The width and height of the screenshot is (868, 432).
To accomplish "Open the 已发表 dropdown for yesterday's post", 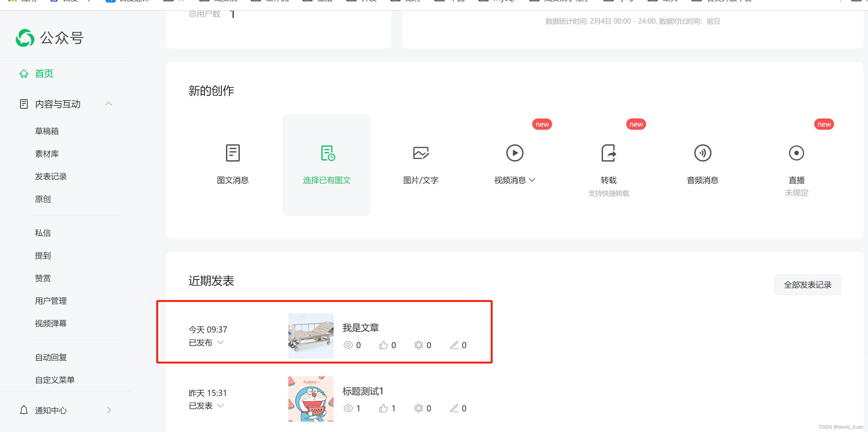I will point(220,406).
